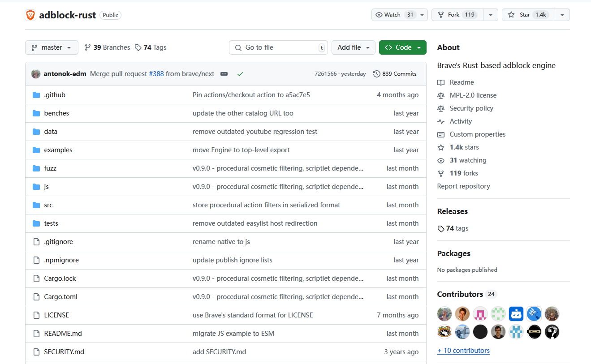View the 74 Tags link in the toolbar

click(x=151, y=47)
